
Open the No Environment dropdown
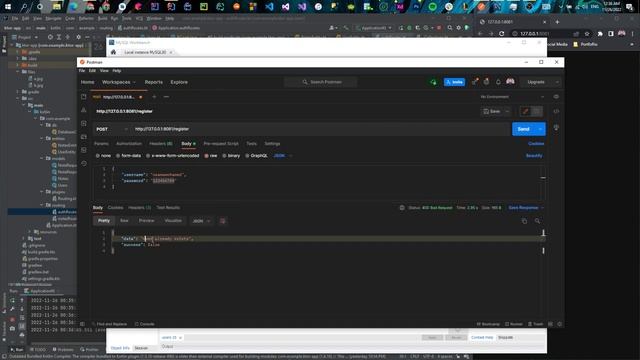(x=512, y=97)
